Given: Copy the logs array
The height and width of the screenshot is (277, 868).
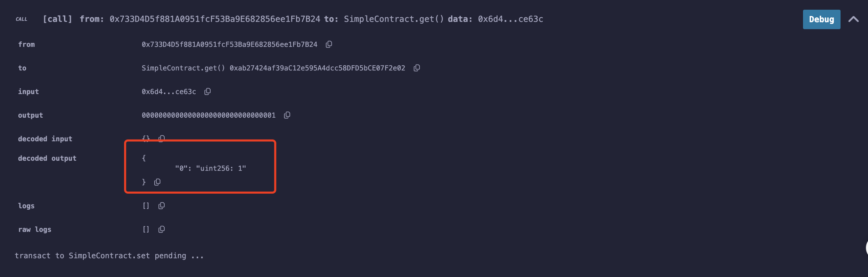Looking at the screenshot, I should coord(162,206).
